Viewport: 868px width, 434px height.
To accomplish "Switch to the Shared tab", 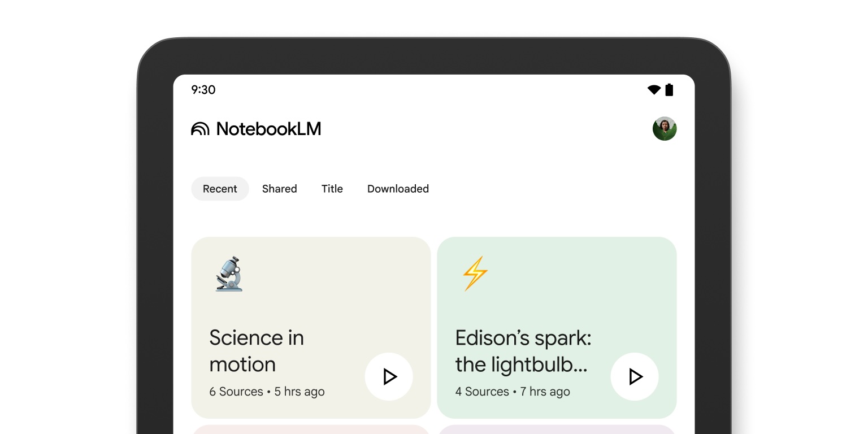I will coord(279,189).
